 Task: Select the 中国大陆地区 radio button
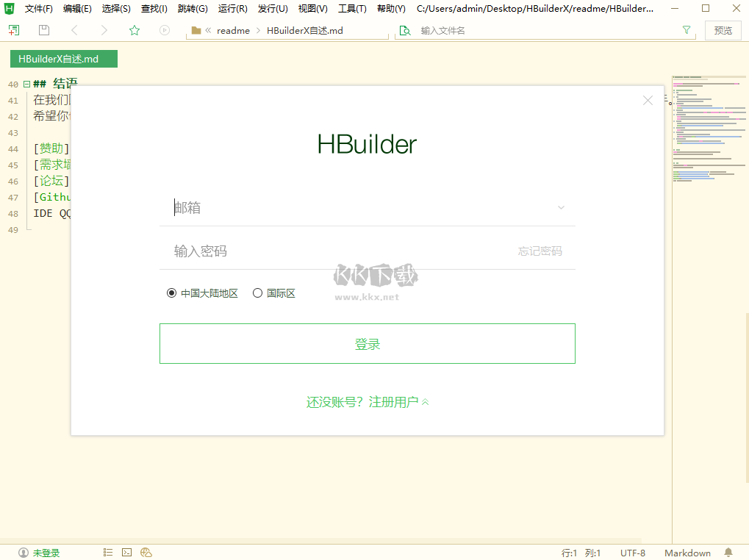tap(171, 292)
